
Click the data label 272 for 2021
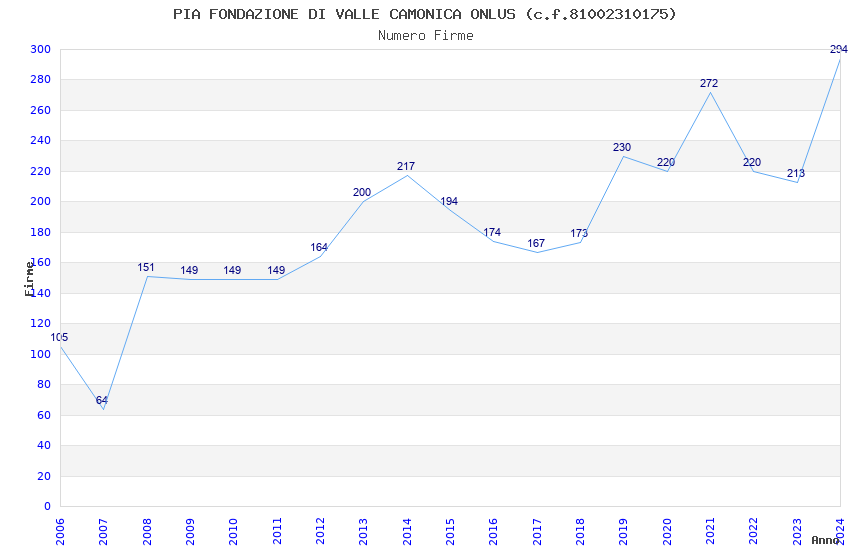point(709,83)
